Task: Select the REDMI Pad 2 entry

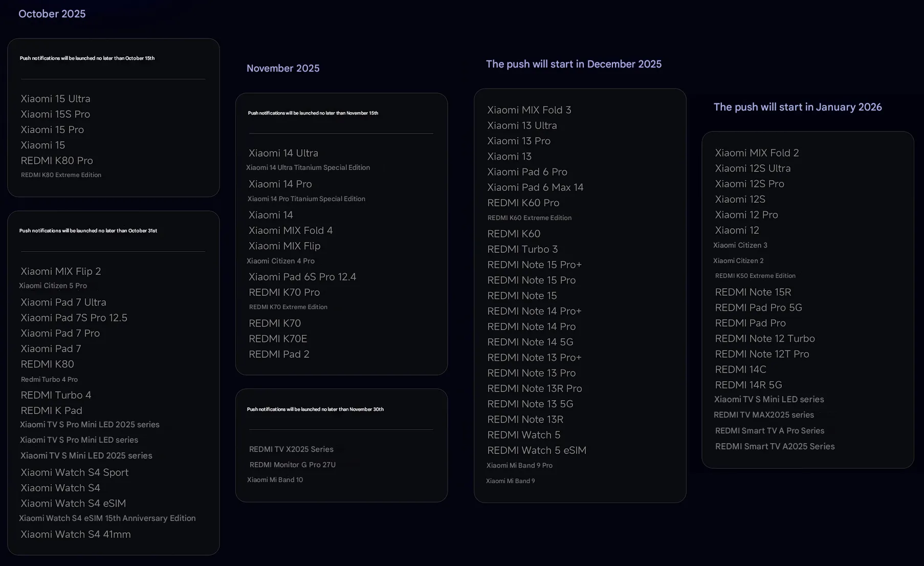Action: click(279, 354)
